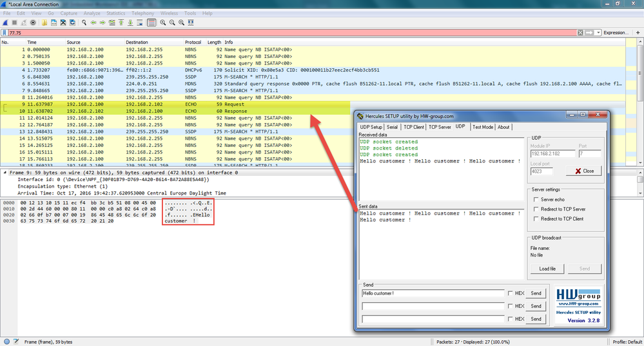Jump to the last packet icon
The width and height of the screenshot is (644, 346).
click(131, 23)
